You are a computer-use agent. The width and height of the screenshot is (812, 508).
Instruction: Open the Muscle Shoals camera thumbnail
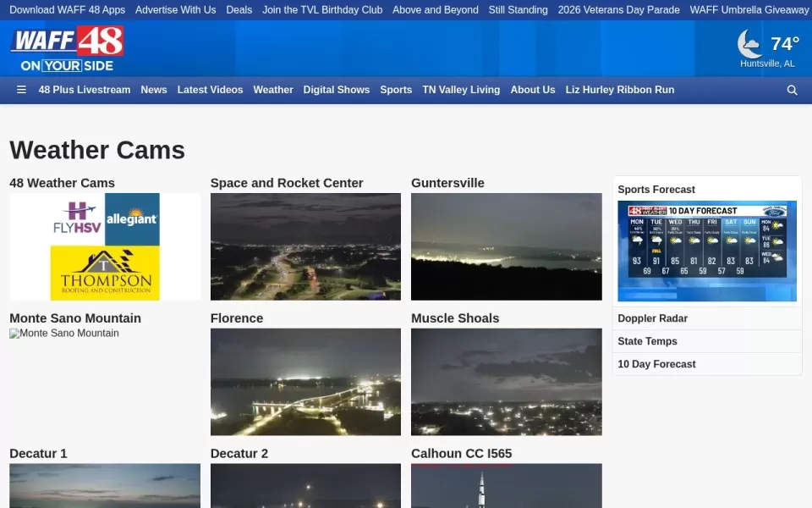(x=507, y=382)
